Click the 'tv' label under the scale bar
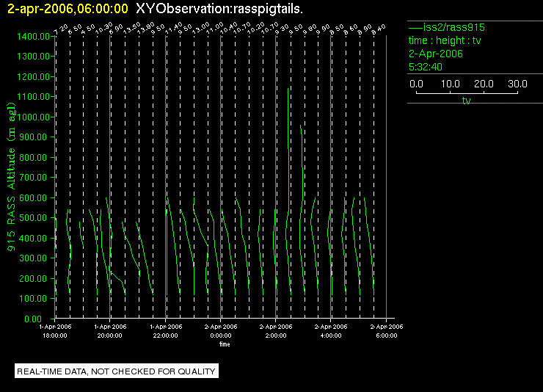Screen dimensions: 543x392 (x=466, y=101)
